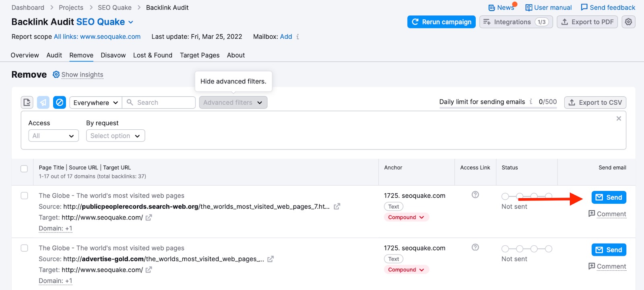The width and height of the screenshot is (644, 290).
Task: Click Export to PDF button
Action: point(587,22)
